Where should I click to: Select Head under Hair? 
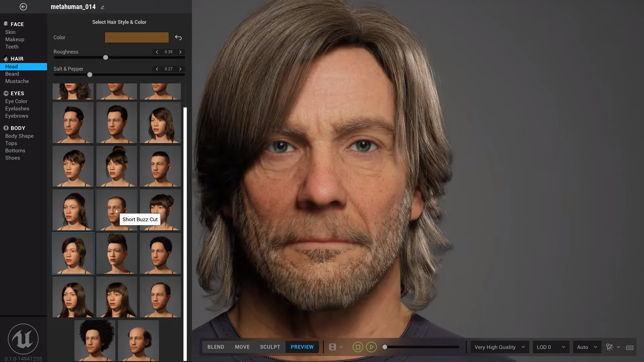23,67
